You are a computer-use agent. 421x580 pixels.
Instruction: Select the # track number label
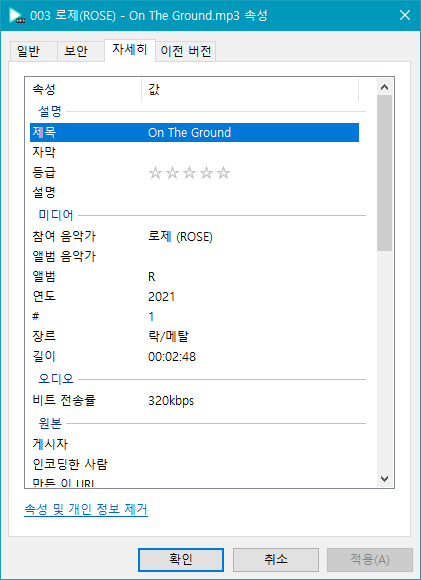tap(36, 317)
